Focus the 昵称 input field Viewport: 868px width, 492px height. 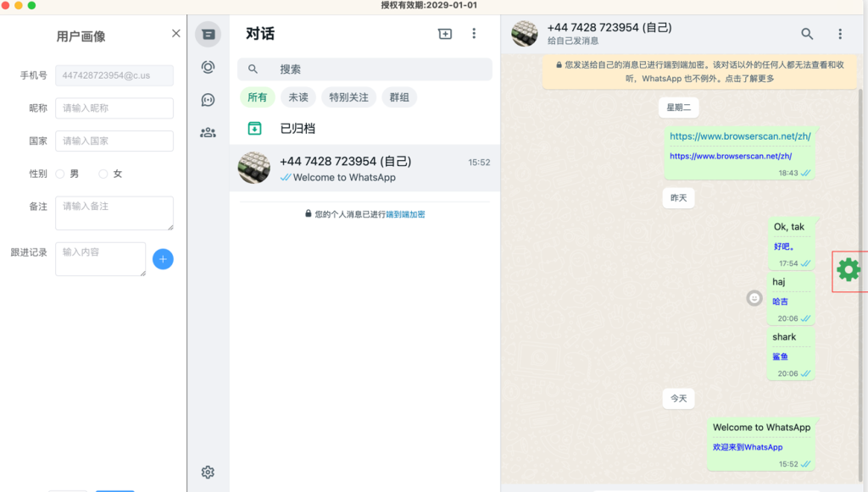pos(114,108)
